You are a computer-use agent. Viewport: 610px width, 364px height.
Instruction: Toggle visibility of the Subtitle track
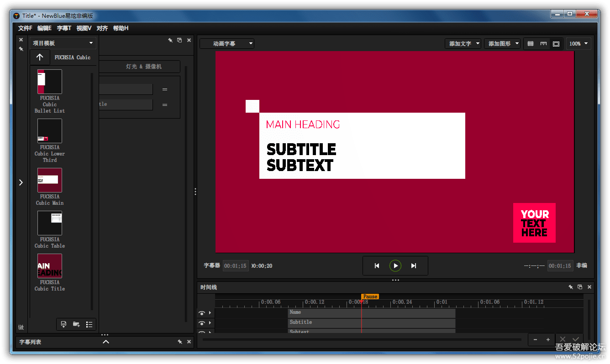click(201, 323)
